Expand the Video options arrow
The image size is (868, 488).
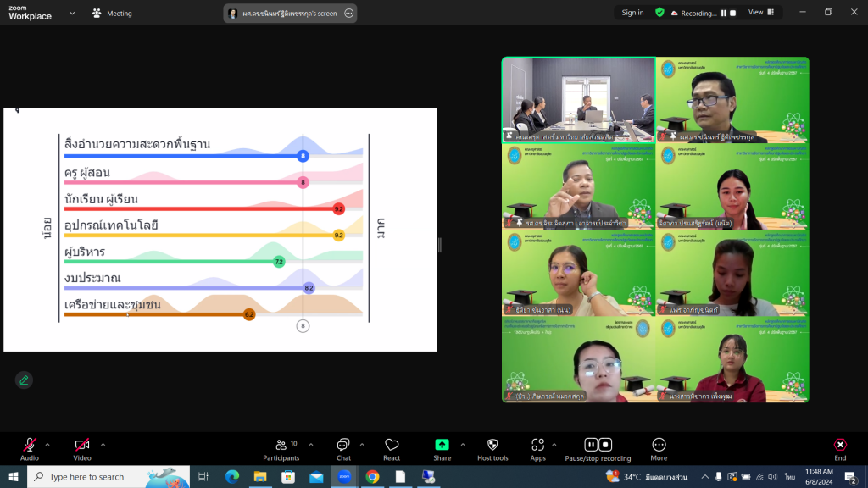click(103, 444)
